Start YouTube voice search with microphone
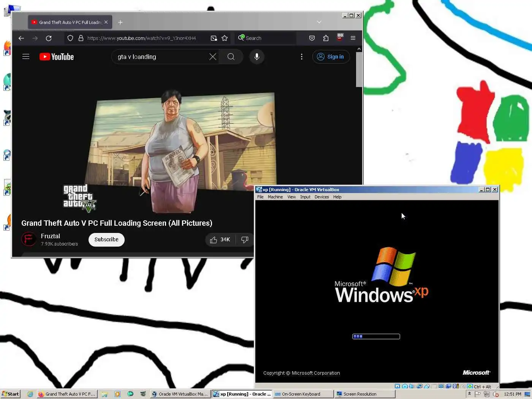Viewport: 532px width, 399px height. (257, 57)
